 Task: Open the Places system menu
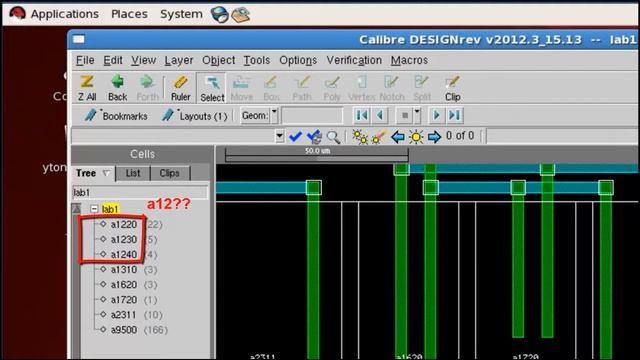129,14
